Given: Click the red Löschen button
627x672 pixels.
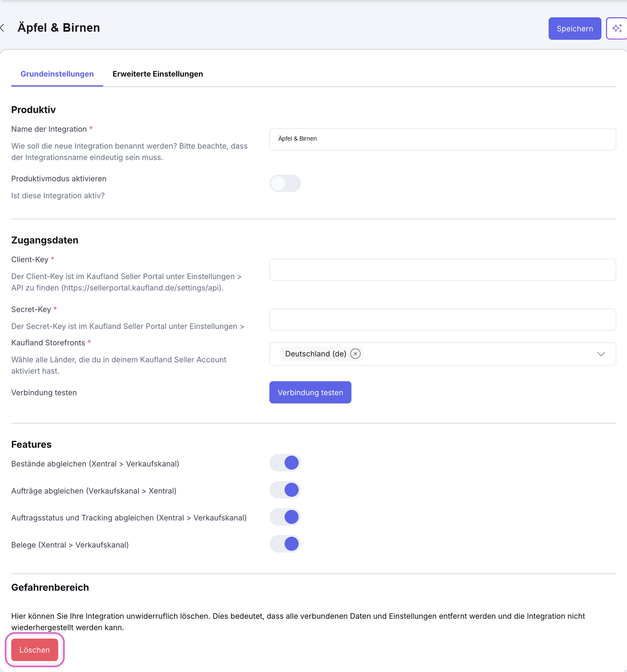Looking at the screenshot, I should (x=35, y=650).
